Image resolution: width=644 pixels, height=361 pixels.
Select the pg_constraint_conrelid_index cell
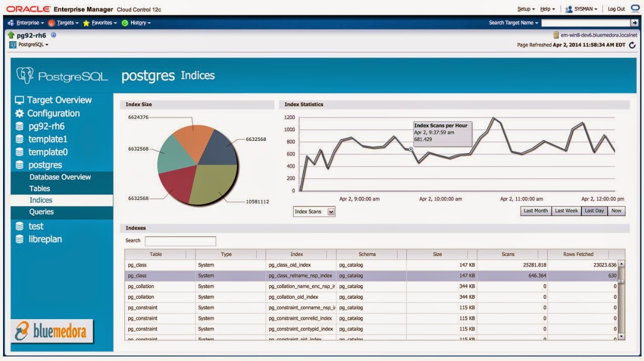301,318
